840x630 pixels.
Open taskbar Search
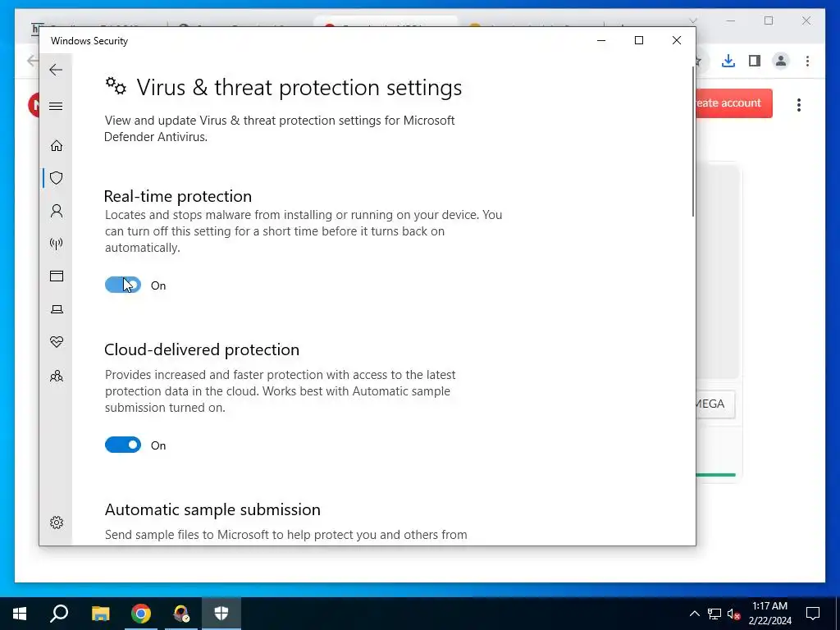tap(59, 614)
